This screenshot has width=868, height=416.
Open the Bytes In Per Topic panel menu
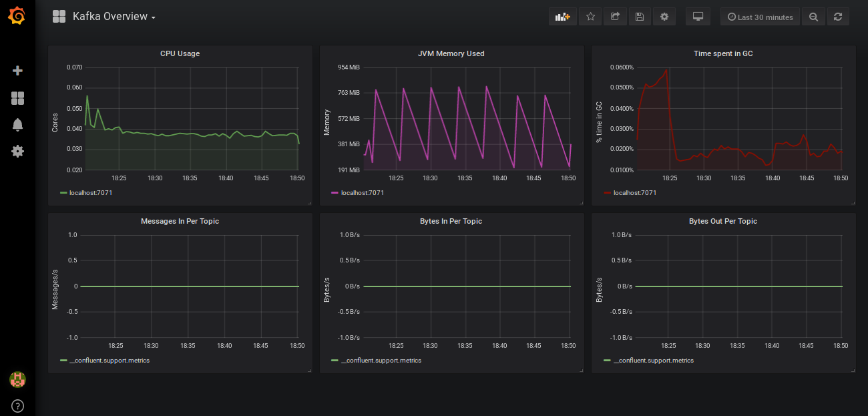click(x=451, y=221)
